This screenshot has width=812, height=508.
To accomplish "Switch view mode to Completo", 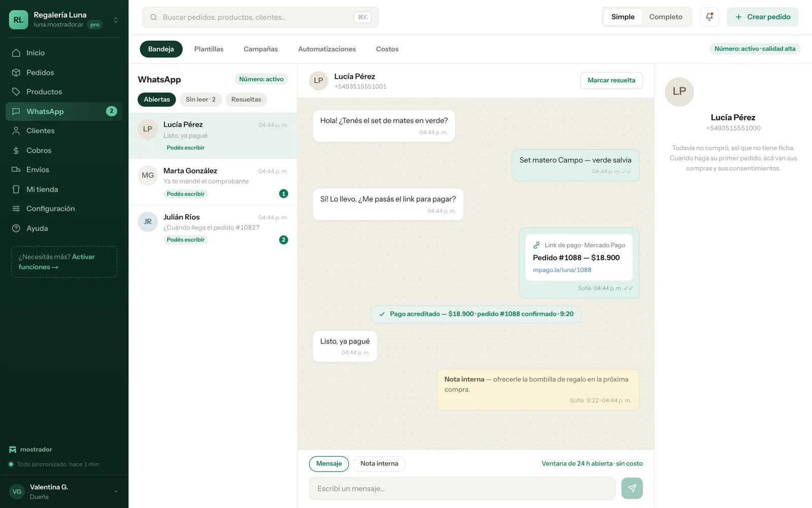I will click(665, 17).
